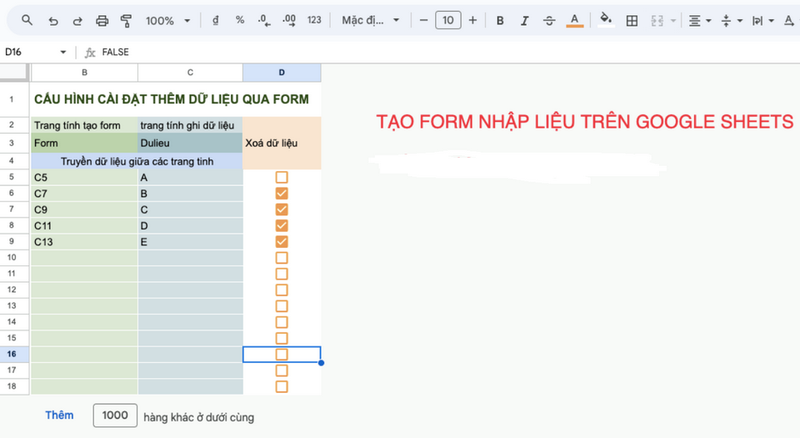Screen dimensions: 800x438
Task: Check the checkbox in row 18
Action: [x=282, y=386]
